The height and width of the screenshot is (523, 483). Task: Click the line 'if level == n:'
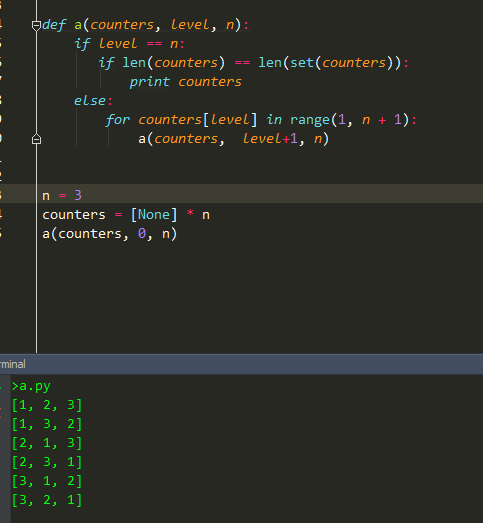129,44
